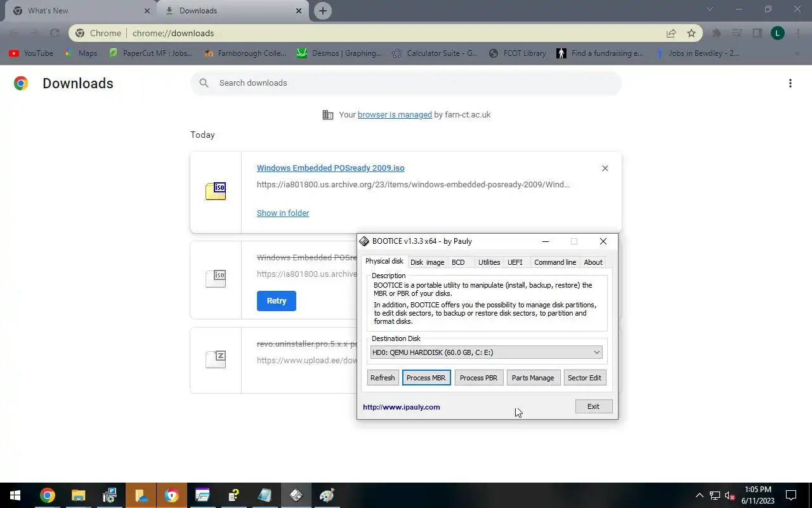Viewport: 812px width, 508px height.
Task: Click Show in folder link
Action: pyautogui.click(x=283, y=213)
